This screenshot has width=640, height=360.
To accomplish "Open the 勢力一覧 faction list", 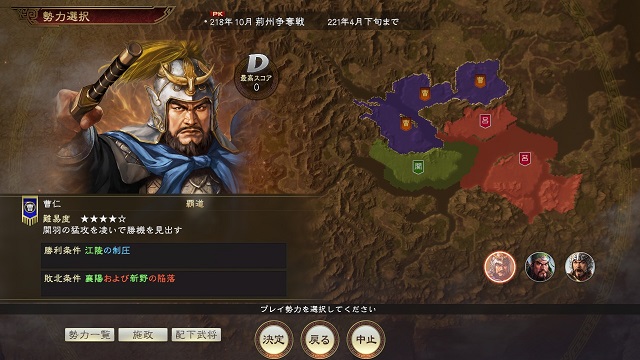I will (x=89, y=335).
